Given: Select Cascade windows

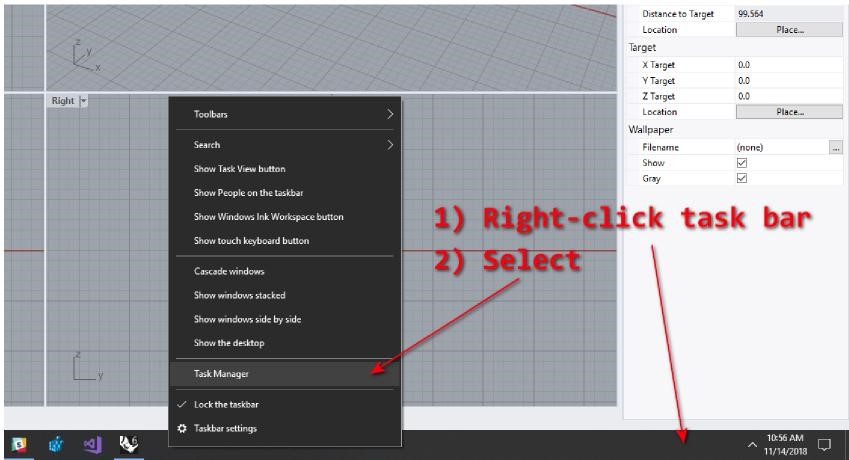Looking at the screenshot, I should (285, 271).
